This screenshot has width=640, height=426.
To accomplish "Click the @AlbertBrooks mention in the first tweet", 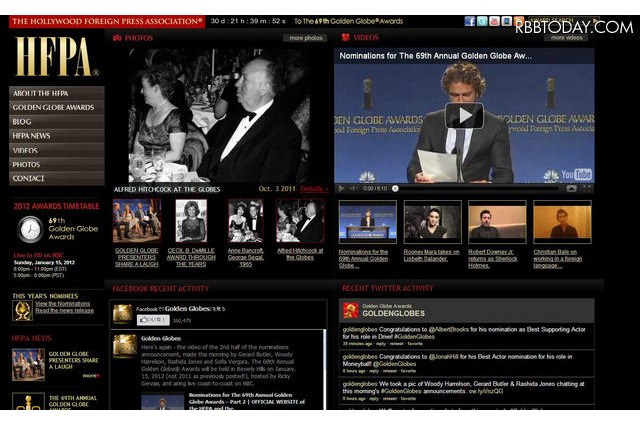I will pos(449,329).
